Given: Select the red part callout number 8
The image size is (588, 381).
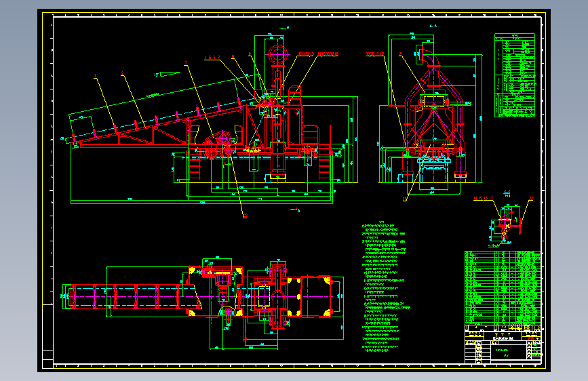Looking at the screenshot, I should (x=233, y=57).
